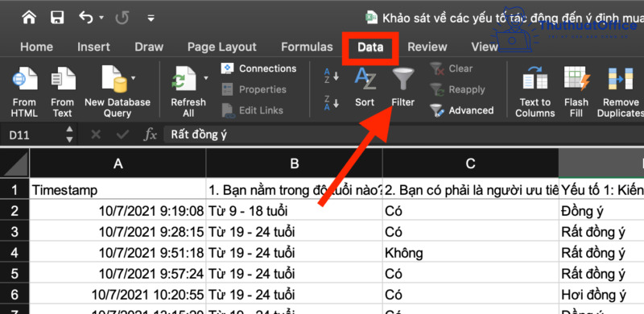The width and height of the screenshot is (644, 314).
Task: Click cell 10/7/2021 9:28:15
Action: point(118,231)
